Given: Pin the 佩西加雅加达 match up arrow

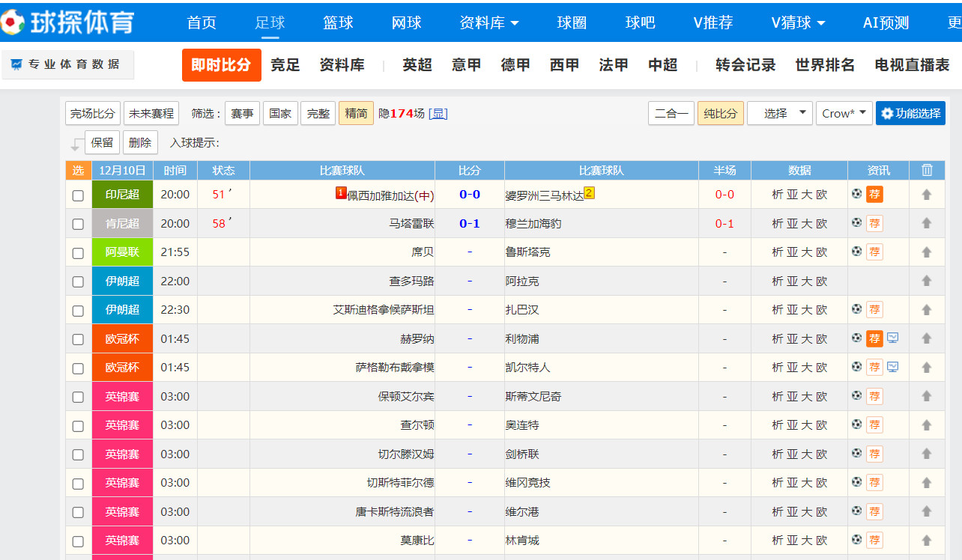Looking at the screenshot, I should click(x=927, y=195).
